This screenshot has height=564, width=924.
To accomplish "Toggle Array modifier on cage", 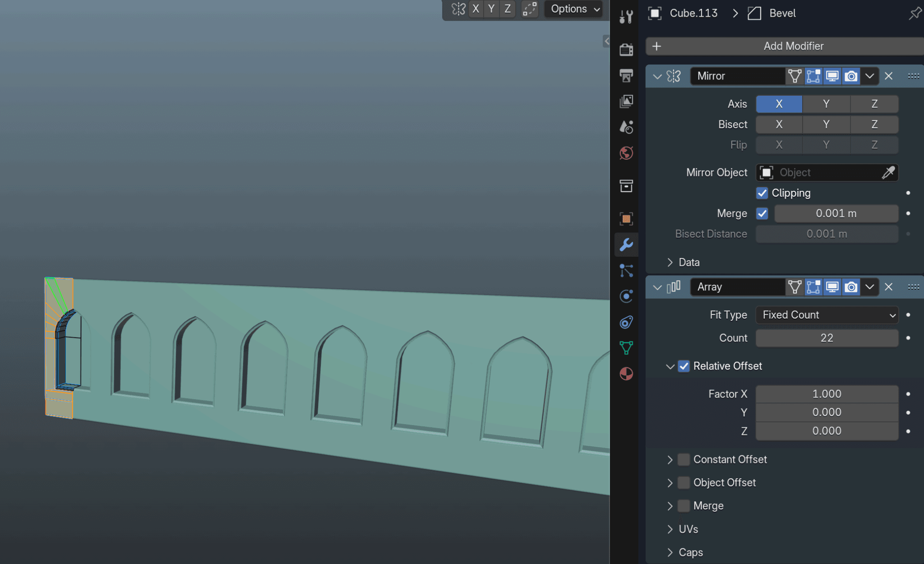I will (795, 287).
